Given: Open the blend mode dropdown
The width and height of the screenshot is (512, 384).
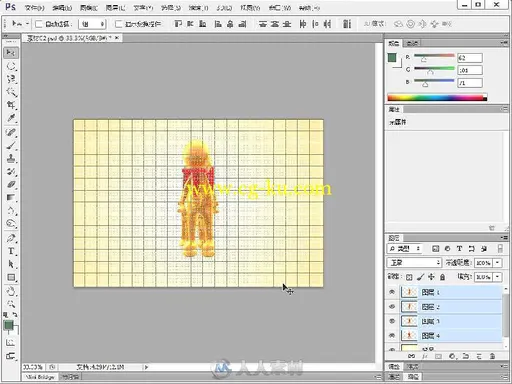Looking at the screenshot, I should [x=414, y=263].
